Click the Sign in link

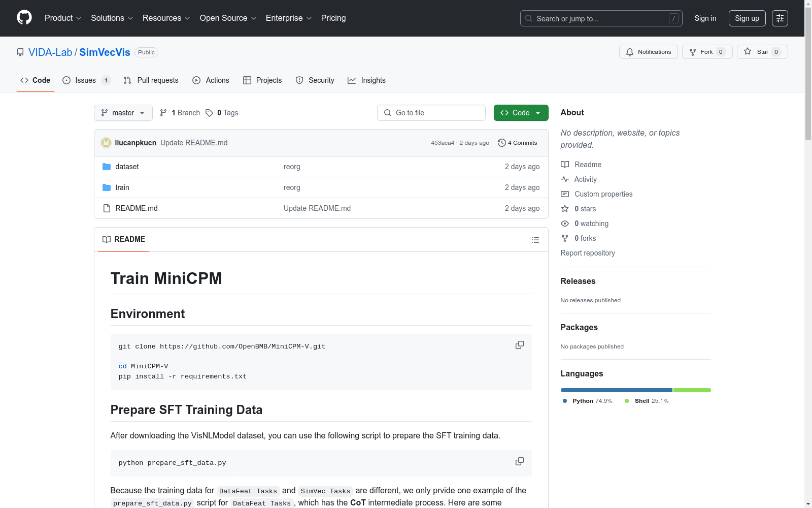(705, 18)
